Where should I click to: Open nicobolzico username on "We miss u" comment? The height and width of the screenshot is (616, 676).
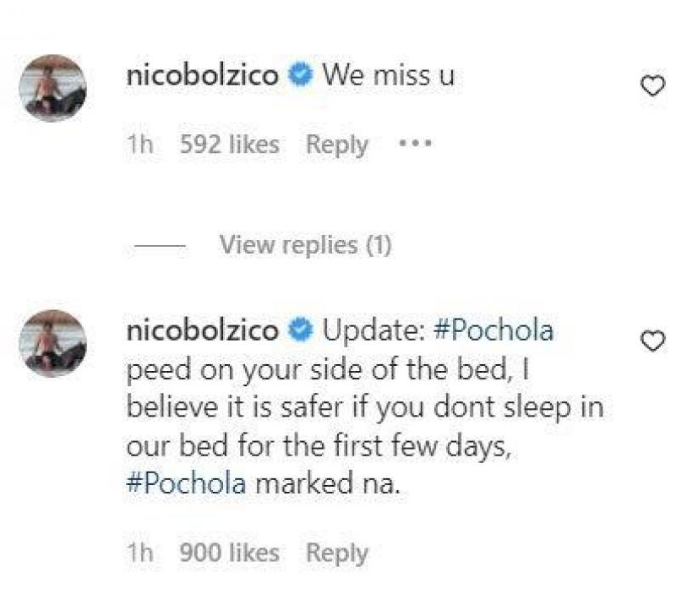[202, 75]
